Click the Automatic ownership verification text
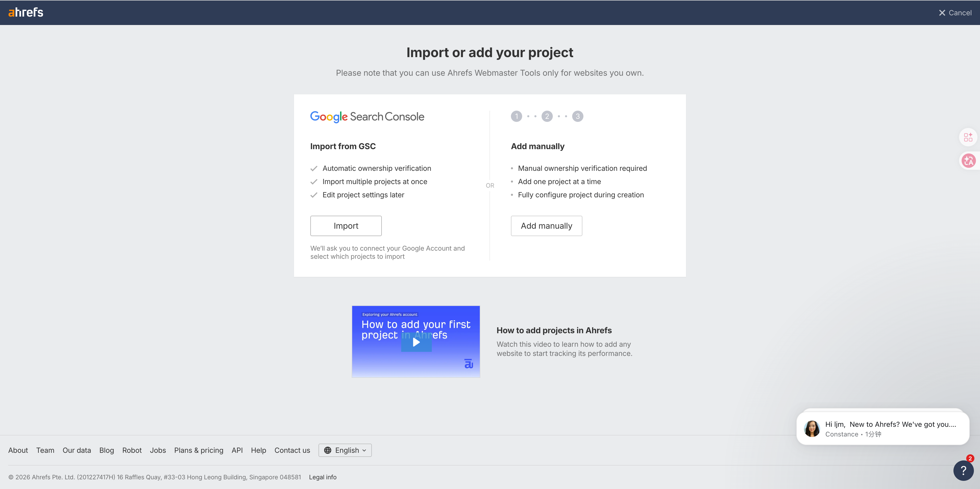The image size is (980, 489). (x=377, y=168)
